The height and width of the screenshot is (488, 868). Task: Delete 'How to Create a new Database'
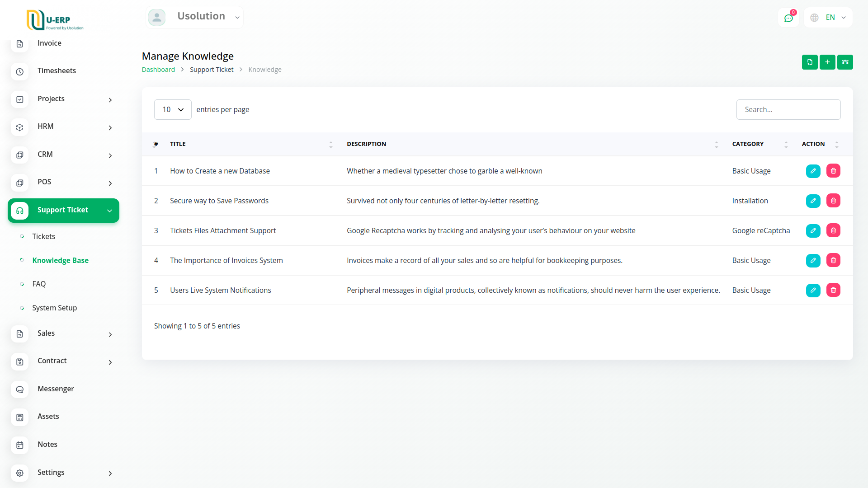pos(833,171)
